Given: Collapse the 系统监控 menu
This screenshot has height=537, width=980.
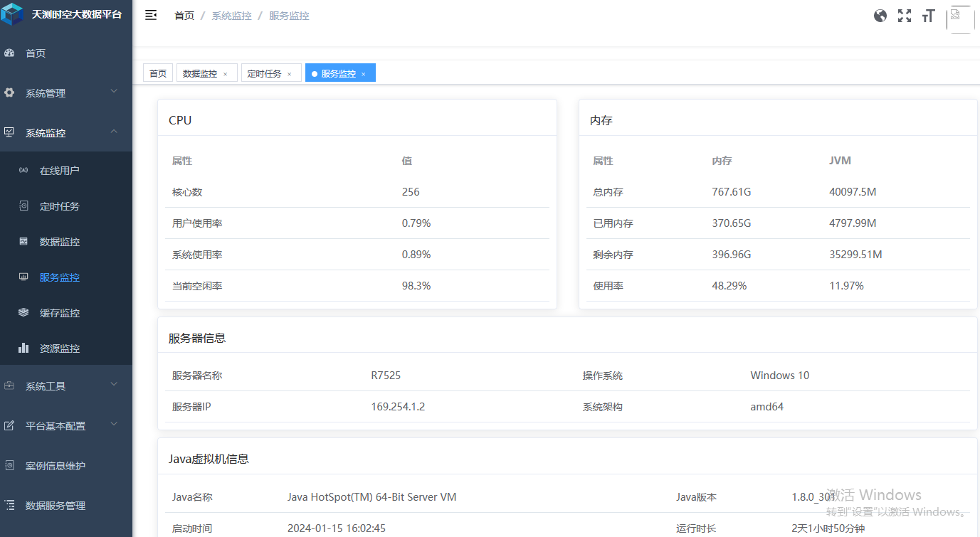Looking at the screenshot, I should (x=114, y=132).
